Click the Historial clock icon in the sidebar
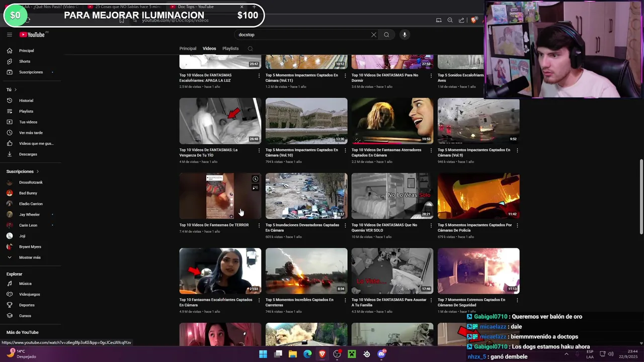Screen dimensions: 644x362 point(9,101)
